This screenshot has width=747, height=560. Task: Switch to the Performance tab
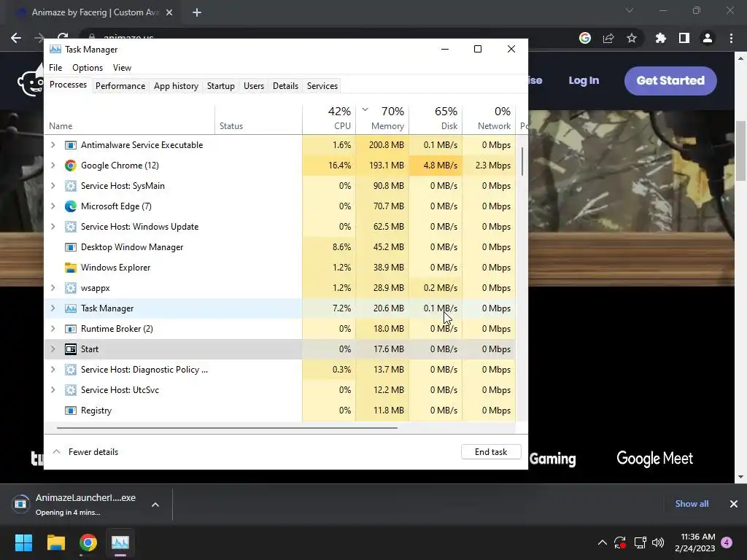pos(120,86)
